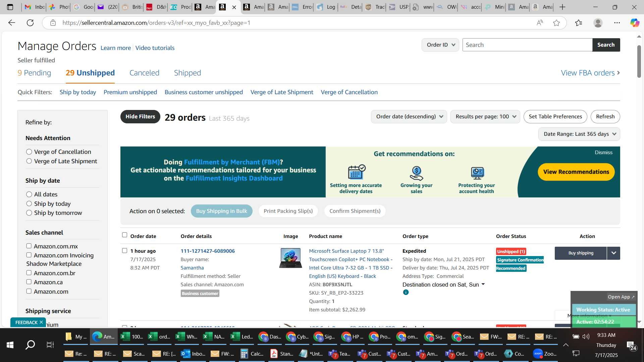Click View Recommendations button
This screenshot has height=362, width=644.
[576, 172]
